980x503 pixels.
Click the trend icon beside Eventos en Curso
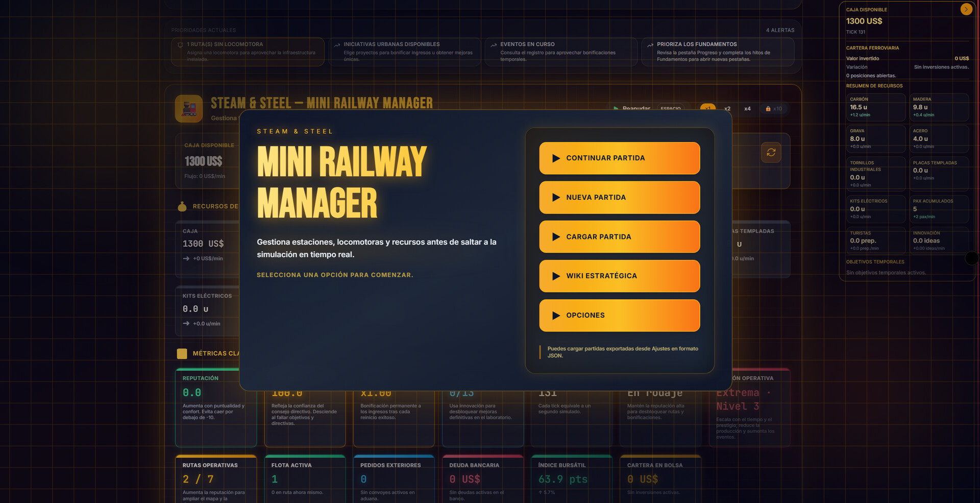pos(494,45)
